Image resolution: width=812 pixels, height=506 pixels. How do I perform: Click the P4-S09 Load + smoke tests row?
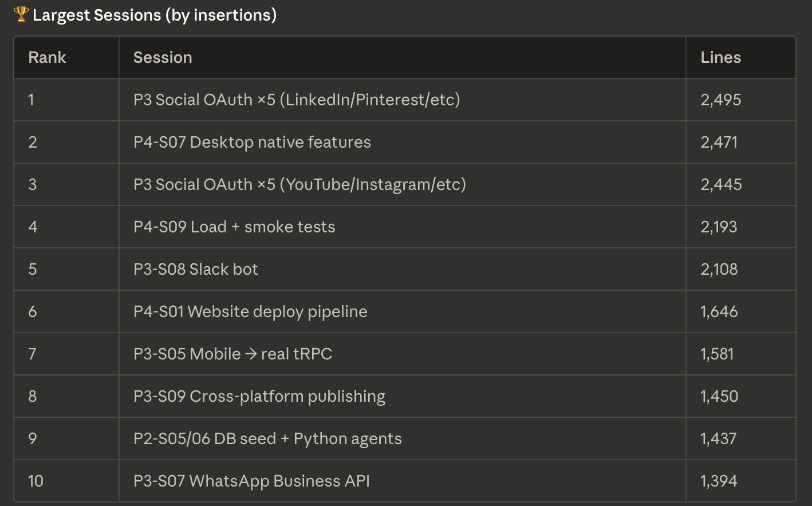pyautogui.click(x=234, y=227)
